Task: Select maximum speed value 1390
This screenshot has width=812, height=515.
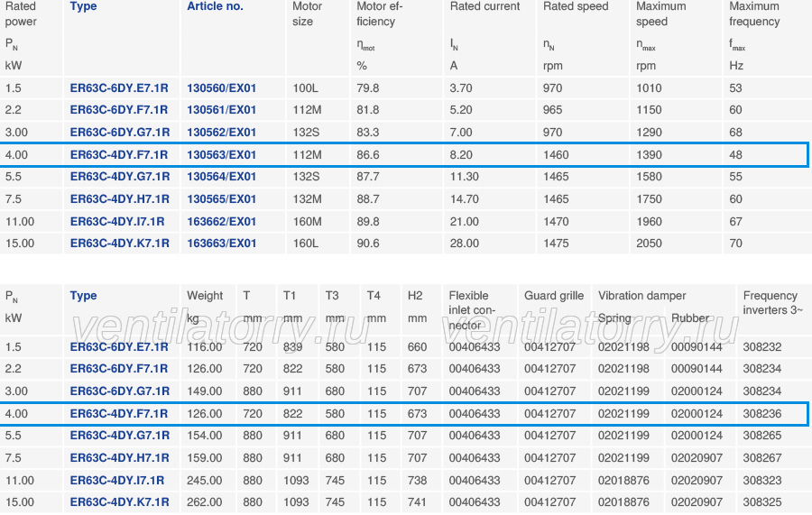Action: tap(649, 155)
